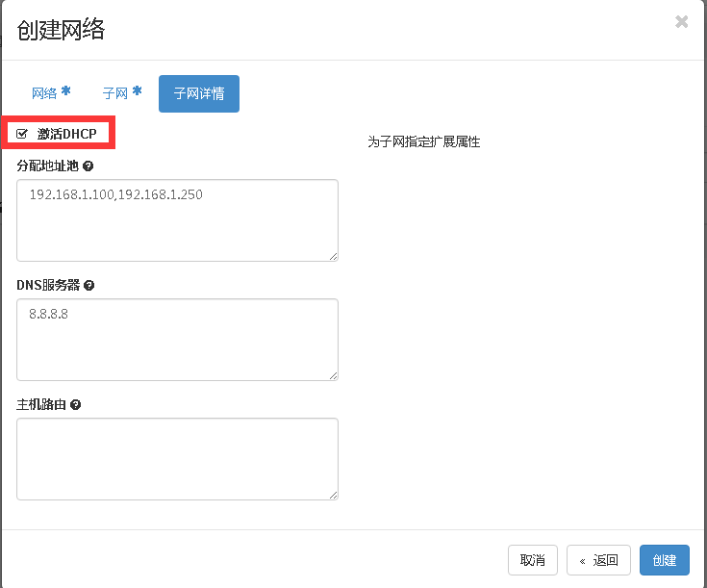The width and height of the screenshot is (707, 588).
Task: Click the 创建网络 dialog title
Action: [x=61, y=30]
